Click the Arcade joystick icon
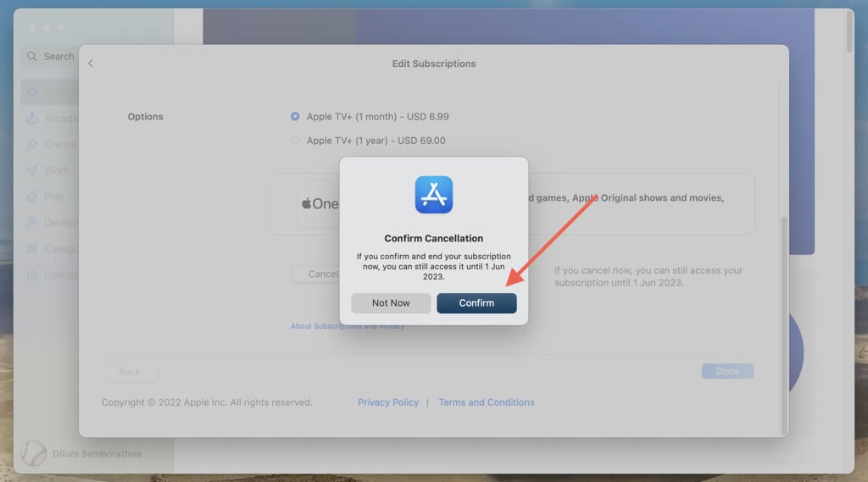Viewport: 868px width, 482px height. pos(32,119)
